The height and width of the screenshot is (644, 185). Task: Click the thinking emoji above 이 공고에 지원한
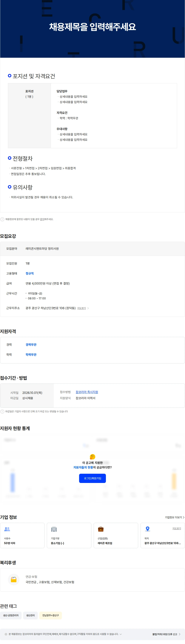click(x=92, y=457)
